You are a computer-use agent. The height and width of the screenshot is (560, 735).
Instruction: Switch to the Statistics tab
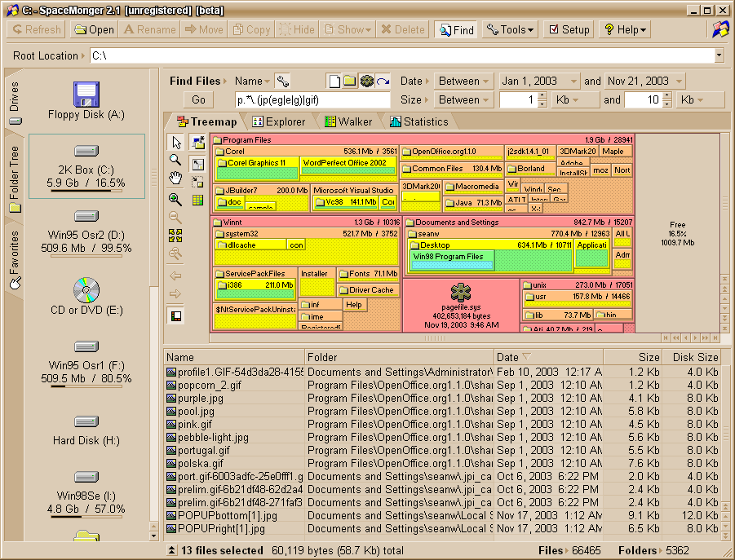click(x=419, y=121)
